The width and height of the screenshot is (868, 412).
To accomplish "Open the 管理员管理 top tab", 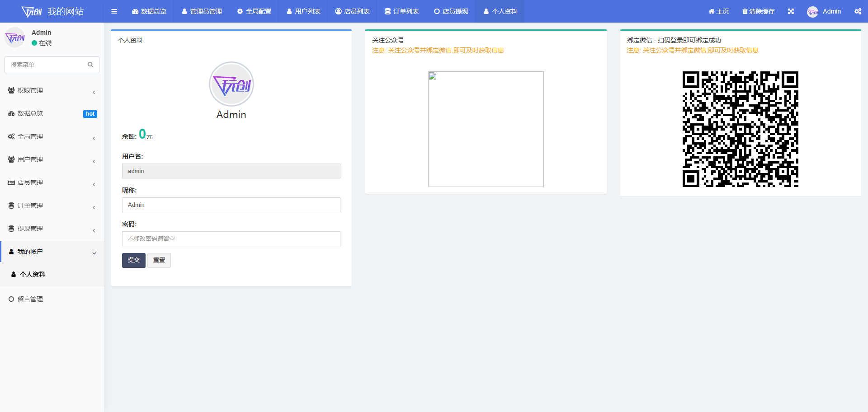I will (202, 11).
